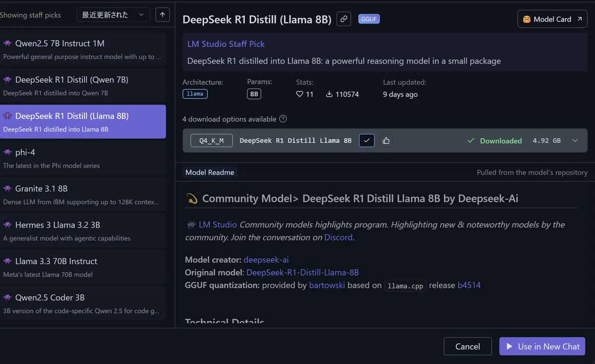This screenshot has height=364, width=595.
Task: Reverse sort order with the up arrow
Action: point(163,15)
